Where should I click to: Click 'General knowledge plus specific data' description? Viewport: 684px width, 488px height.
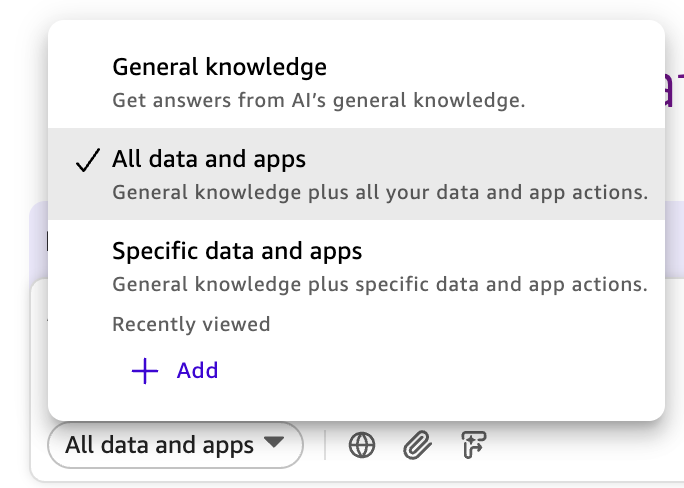tap(379, 284)
